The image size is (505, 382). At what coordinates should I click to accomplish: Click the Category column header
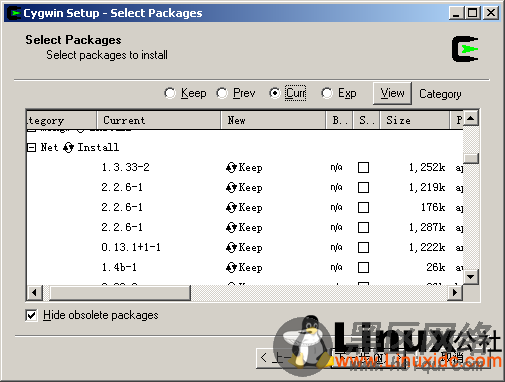[x=62, y=120]
